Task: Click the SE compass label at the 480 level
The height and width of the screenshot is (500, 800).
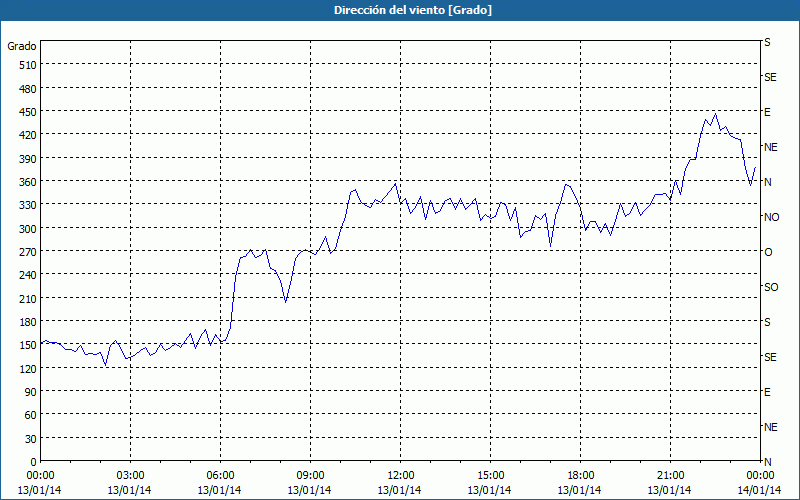Action: click(x=770, y=78)
